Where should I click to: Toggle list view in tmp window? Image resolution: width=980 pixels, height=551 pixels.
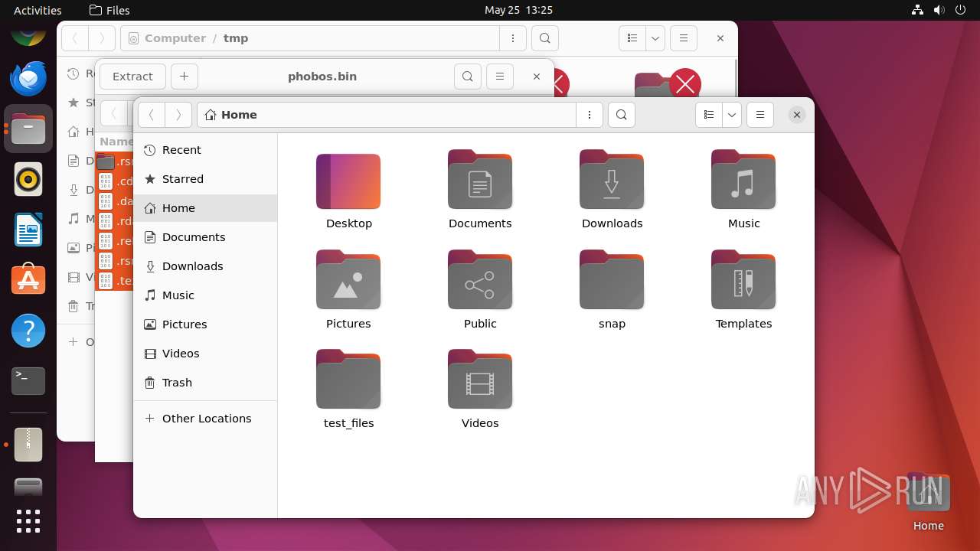(632, 38)
